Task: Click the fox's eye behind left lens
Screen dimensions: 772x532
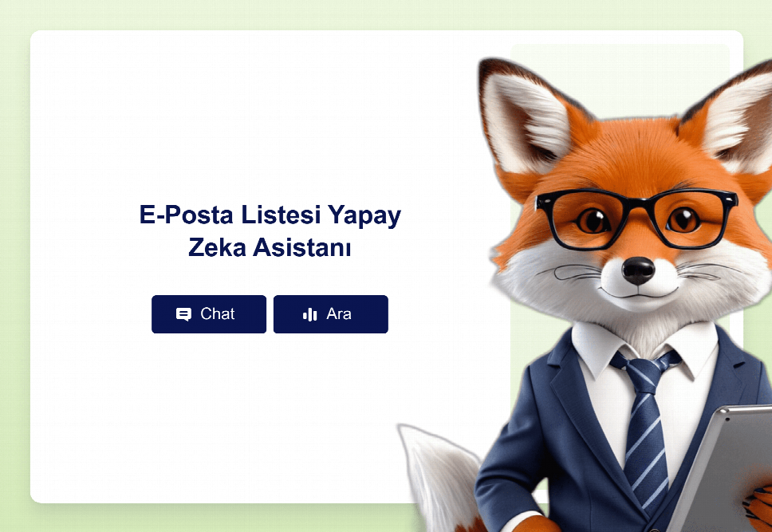Action: click(x=593, y=220)
